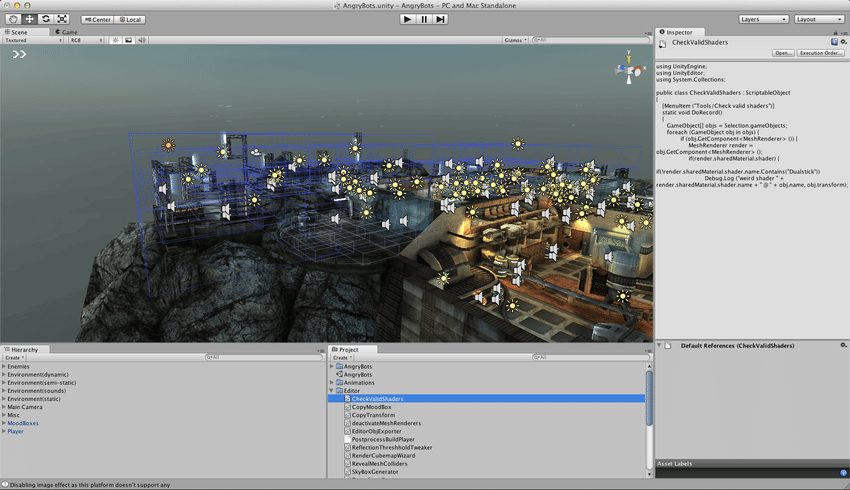Image resolution: width=850 pixels, height=490 pixels.
Task: Select the Hand tool in toolbar
Action: click(13, 19)
